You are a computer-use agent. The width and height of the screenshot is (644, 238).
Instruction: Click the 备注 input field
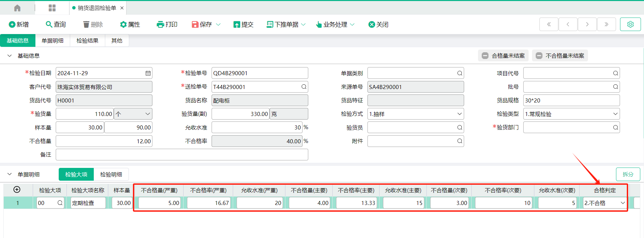(x=182, y=155)
